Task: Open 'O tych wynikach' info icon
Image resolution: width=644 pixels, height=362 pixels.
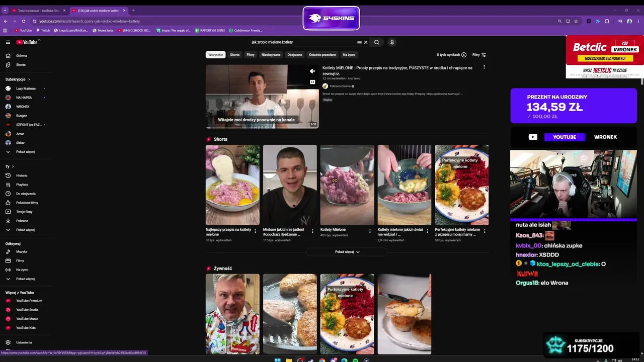Action: 464,55
